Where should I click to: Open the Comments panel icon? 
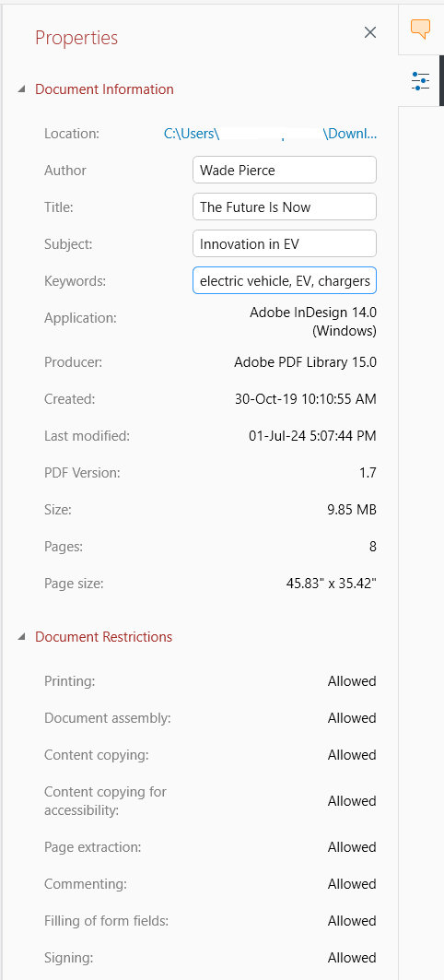(x=420, y=29)
